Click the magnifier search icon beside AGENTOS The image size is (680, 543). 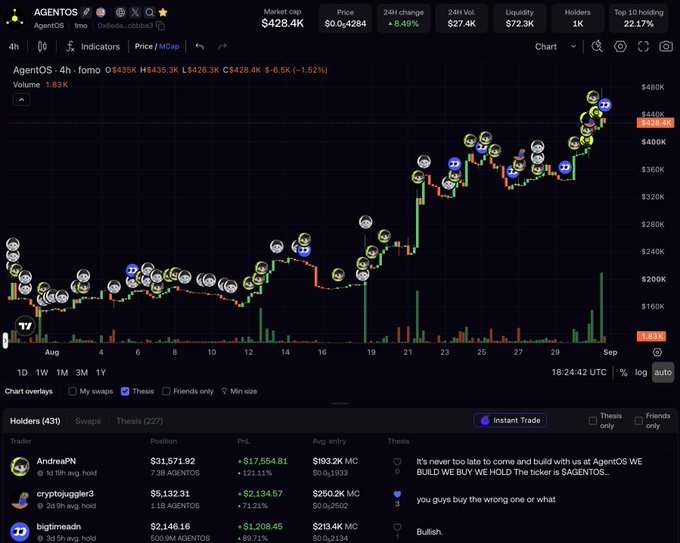coord(149,12)
